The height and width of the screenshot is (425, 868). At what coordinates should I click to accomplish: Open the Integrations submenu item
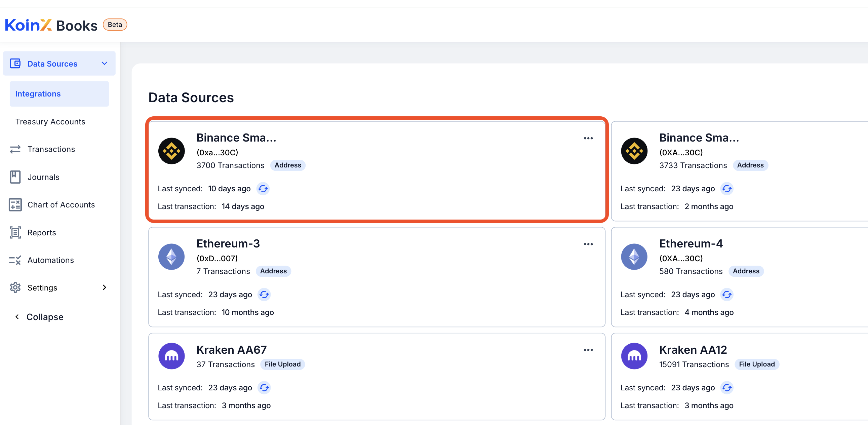(x=59, y=94)
